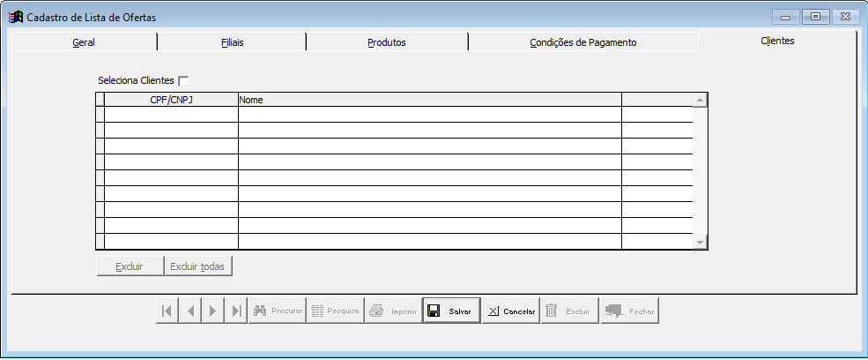The image size is (868, 360).
Task: Click the Excluir todas button
Action: point(197,266)
